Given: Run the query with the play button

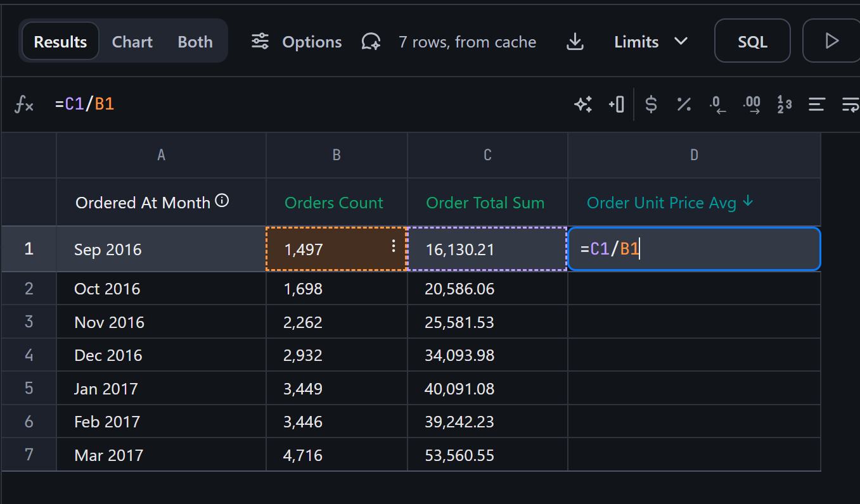Looking at the screenshot, I should tap(831, 42).
